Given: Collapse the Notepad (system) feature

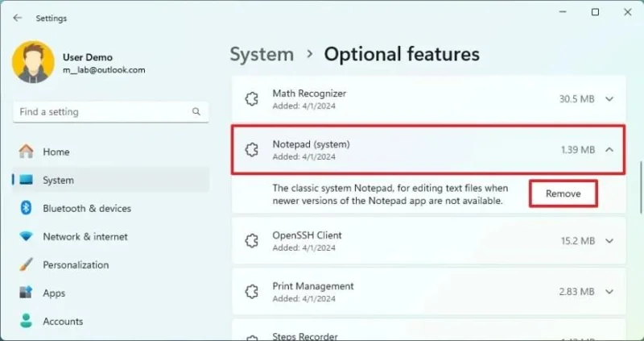Looking at the screenshot, I should pos(609,150).
